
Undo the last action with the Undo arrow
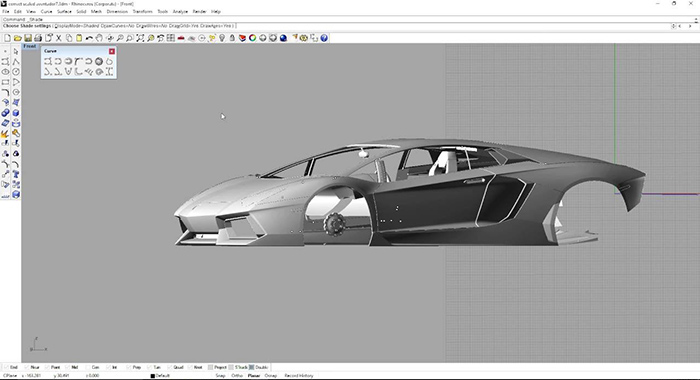point(89,38)
